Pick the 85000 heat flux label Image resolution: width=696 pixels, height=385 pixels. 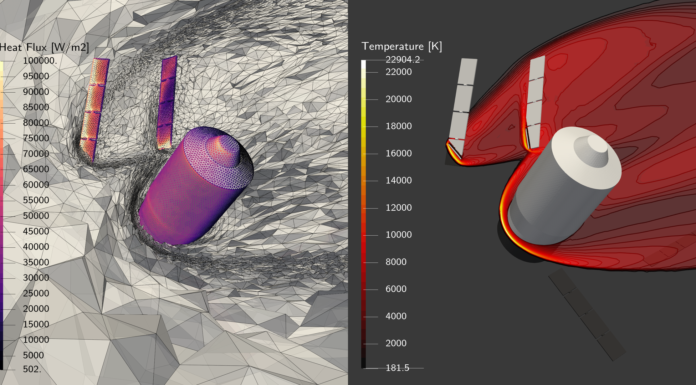(36, 107)
